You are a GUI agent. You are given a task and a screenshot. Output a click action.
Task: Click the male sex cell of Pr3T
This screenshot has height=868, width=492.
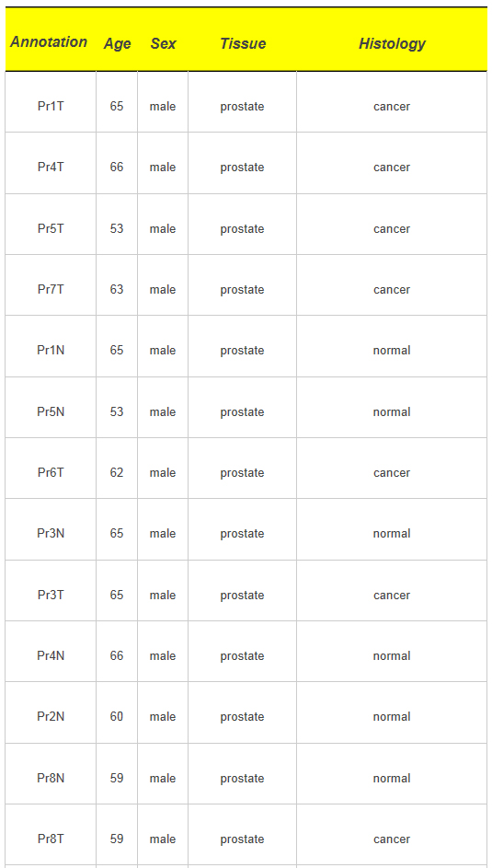click(x=163, y=591)
